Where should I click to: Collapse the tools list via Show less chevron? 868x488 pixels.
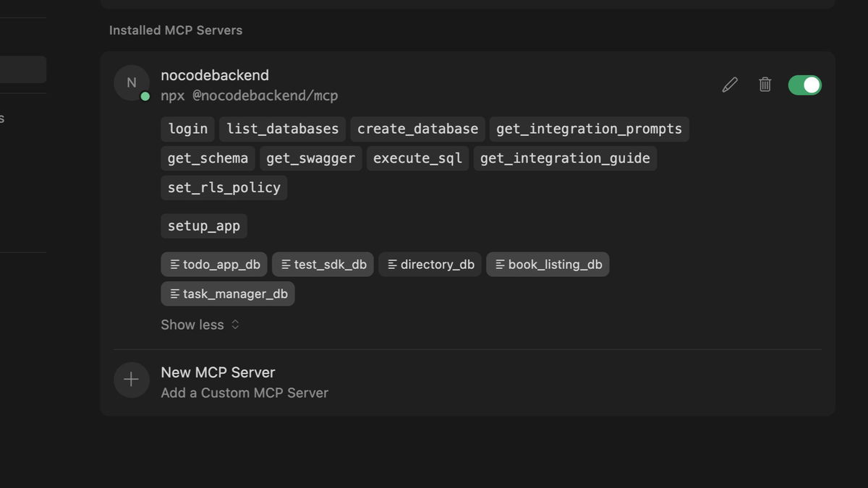(x=235, y=325)
